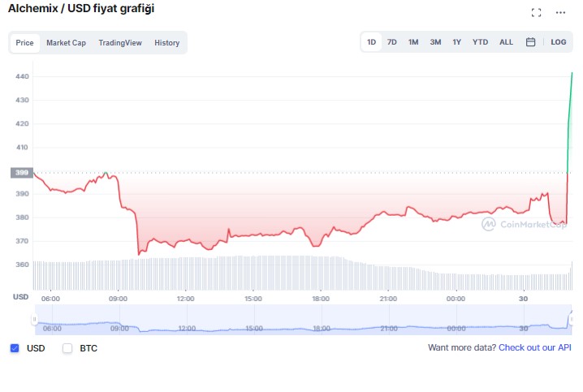Click the navigator mini chart at 15:00
Viewport: 583px width, 392px height.
click(x=254, y=329)
